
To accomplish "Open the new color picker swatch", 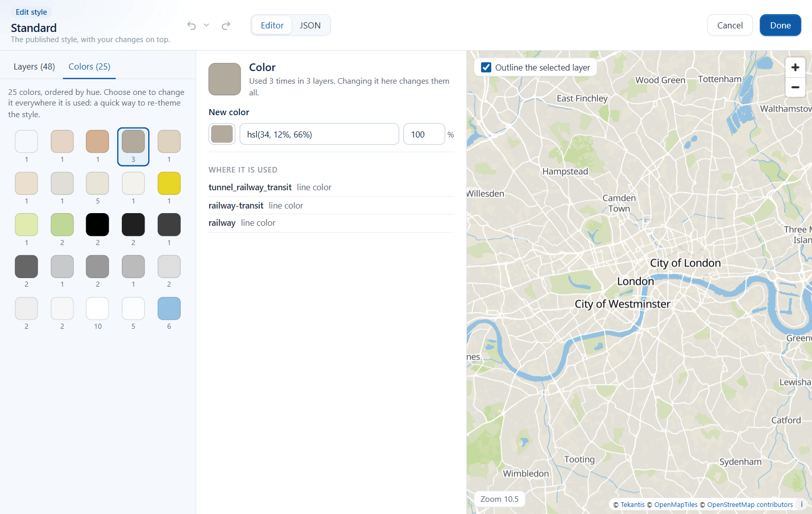I will click(222, 134).
